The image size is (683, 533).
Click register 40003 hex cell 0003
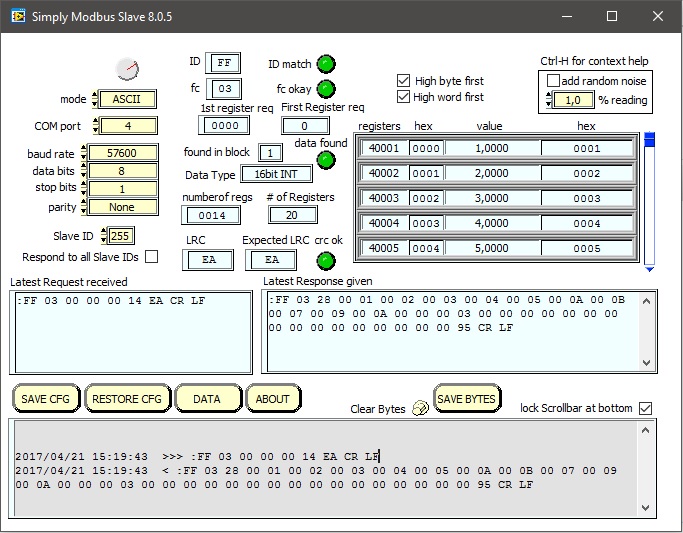click(x=587, y=198)
